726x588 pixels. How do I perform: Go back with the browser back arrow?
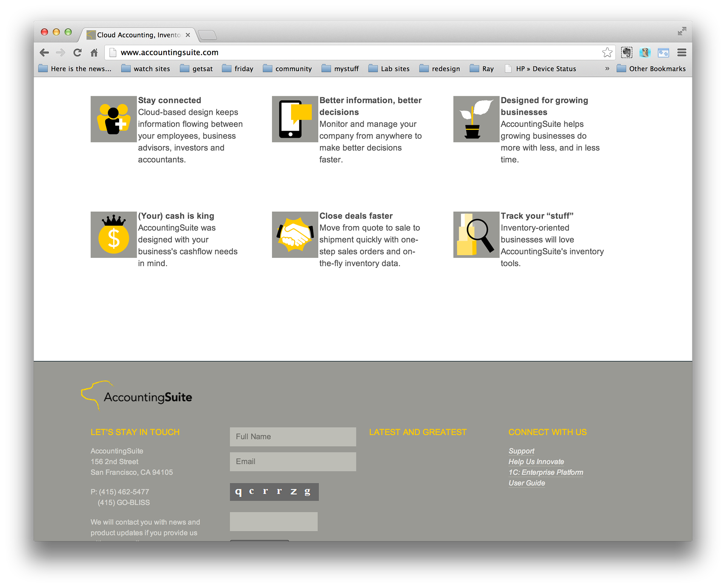coord(44,53)
